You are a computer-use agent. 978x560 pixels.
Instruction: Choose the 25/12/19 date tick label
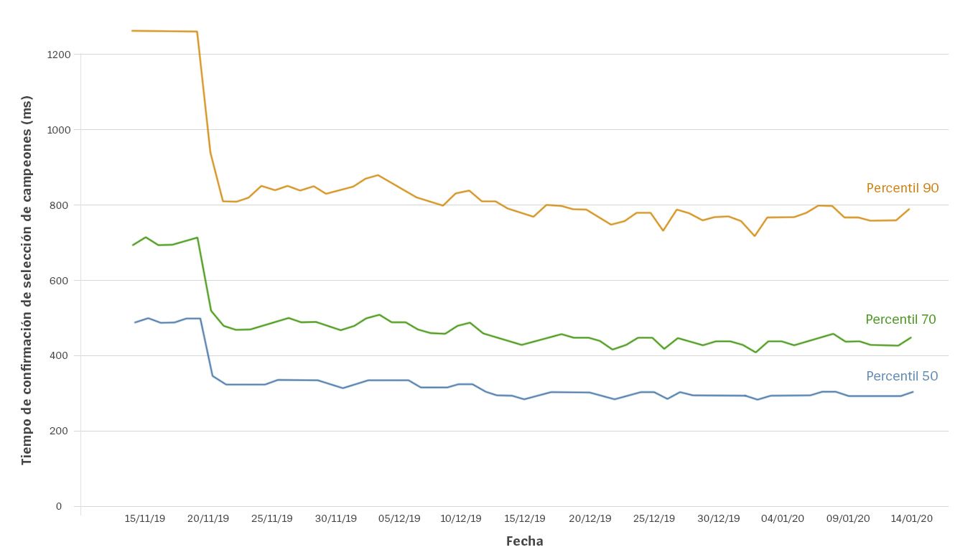coord(654,518)
